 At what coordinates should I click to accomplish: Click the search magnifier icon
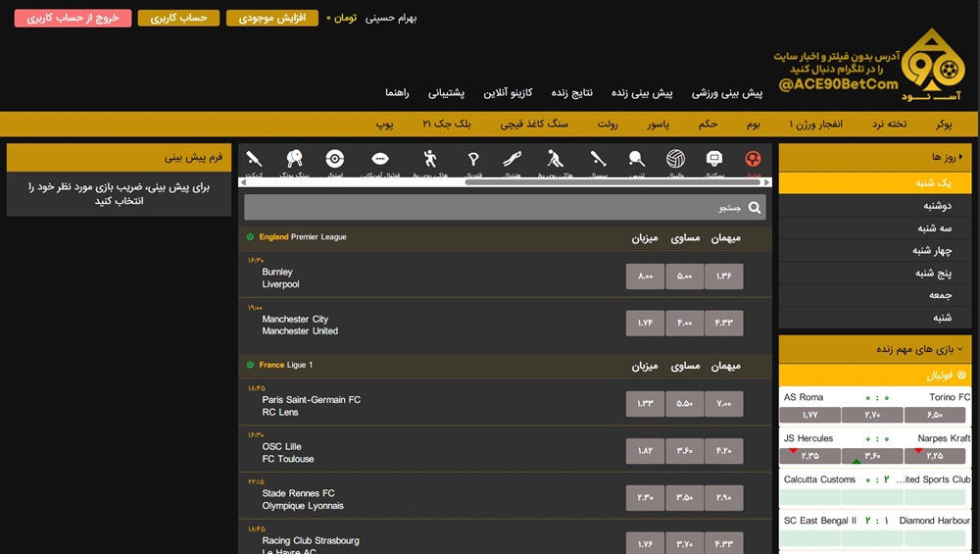click(755, 208)
